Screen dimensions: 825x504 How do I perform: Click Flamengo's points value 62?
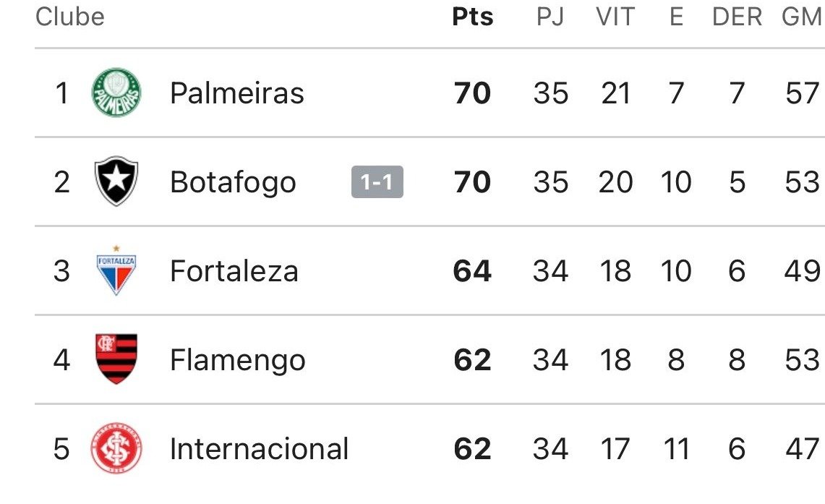pos(472,359)
